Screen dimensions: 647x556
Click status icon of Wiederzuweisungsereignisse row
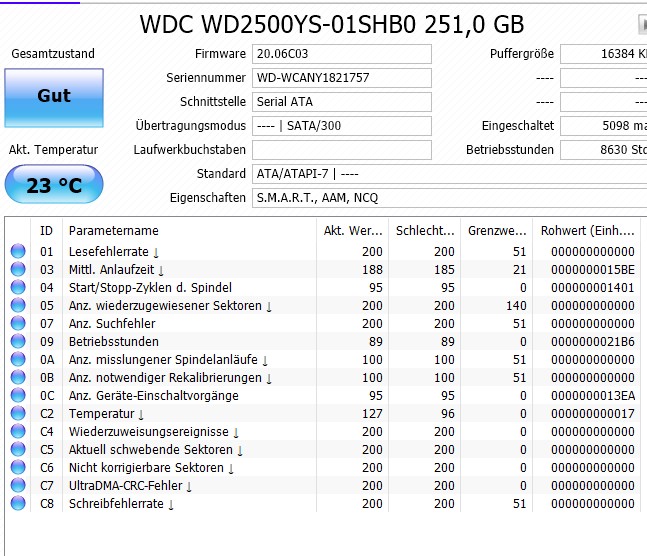coord(18,431)
